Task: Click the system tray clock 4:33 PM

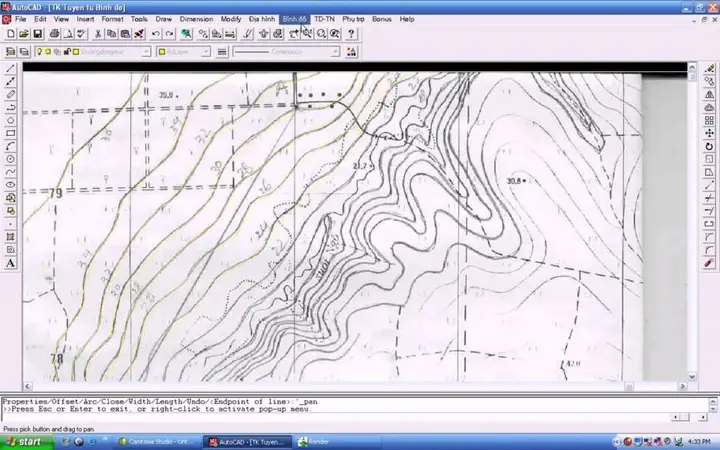Action: pos(700,442)
